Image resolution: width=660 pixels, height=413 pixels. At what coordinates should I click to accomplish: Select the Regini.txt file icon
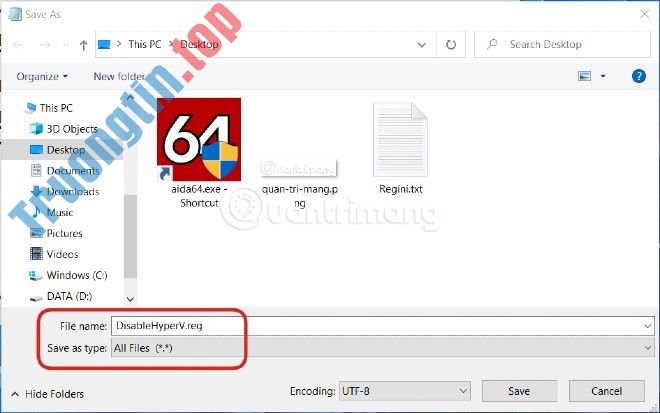[400, 140]
